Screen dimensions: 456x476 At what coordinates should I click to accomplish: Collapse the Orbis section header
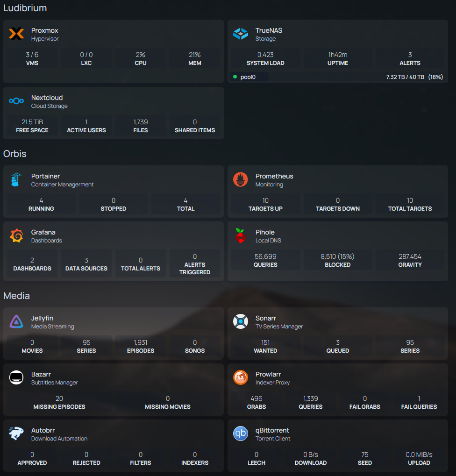click(x=15, y=154)
